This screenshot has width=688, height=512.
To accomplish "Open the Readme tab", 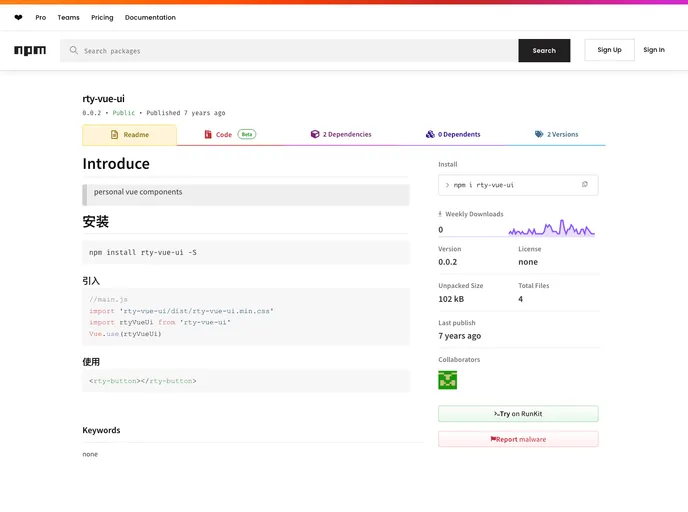I will tap(129, 135).
